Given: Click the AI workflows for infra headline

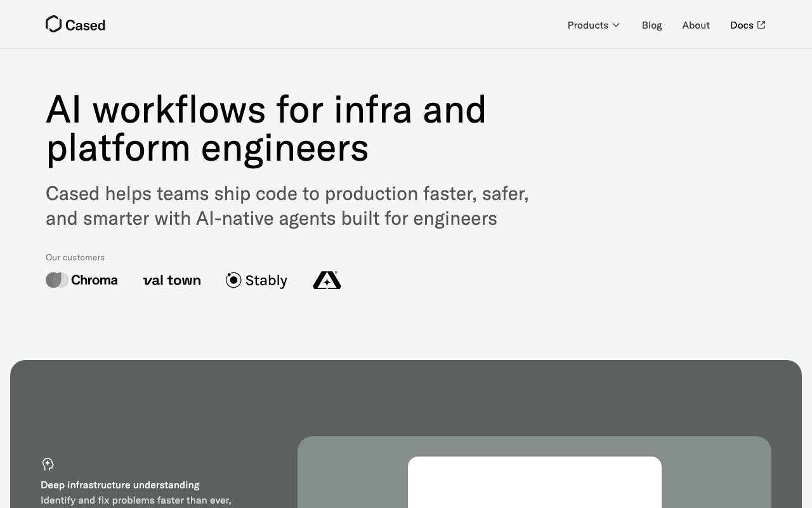Looking at the screenshot, I should [x=266, y=128].
